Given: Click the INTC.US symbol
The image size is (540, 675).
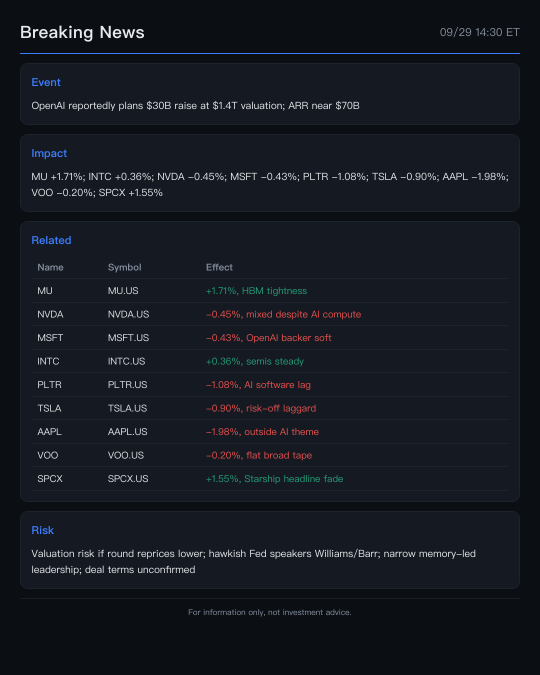Looking at the screenshot, I should [x=126, y=361].
